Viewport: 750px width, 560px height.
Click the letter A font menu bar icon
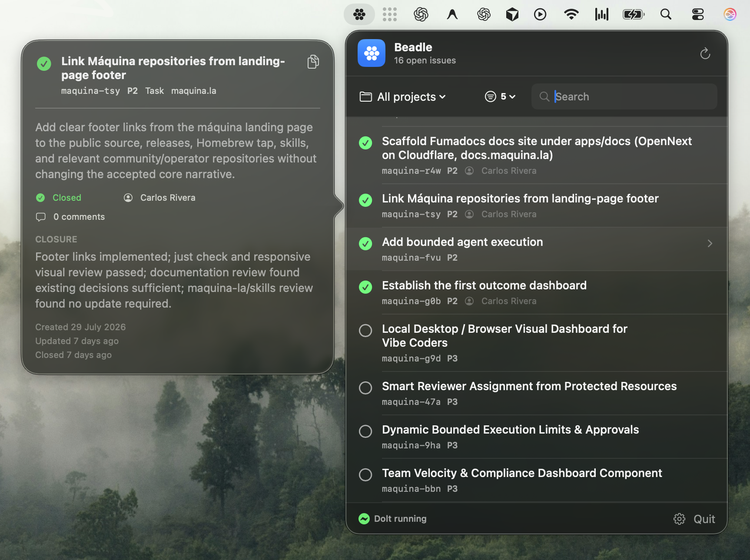452,14
